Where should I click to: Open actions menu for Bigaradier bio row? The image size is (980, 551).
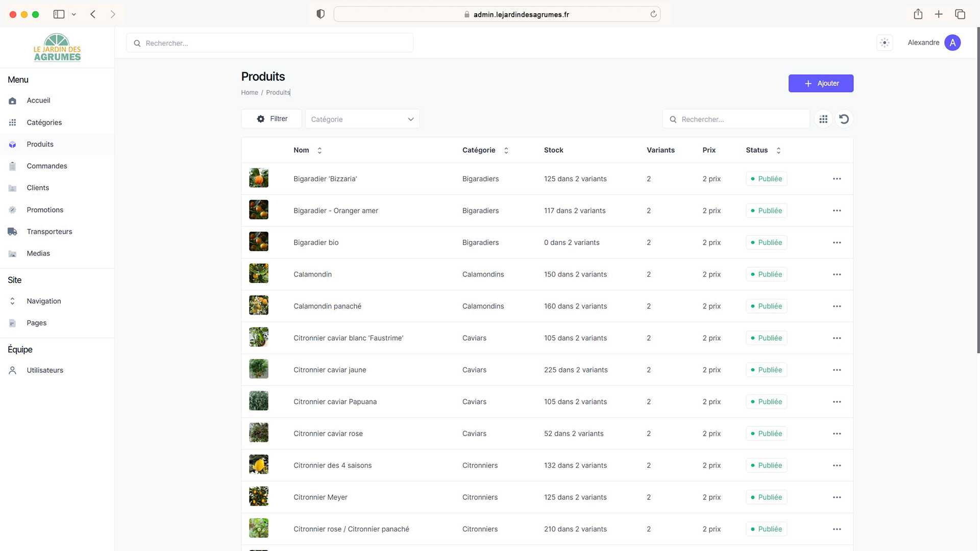[837, 243]
